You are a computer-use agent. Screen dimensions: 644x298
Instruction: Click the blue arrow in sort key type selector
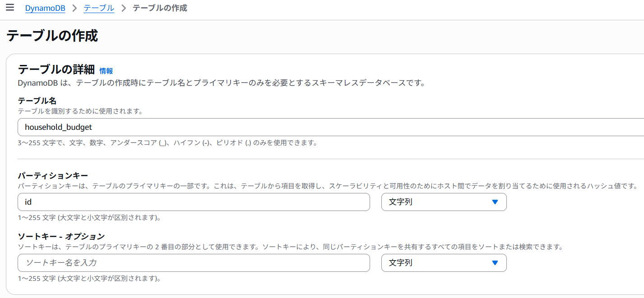(x=495, y=263)
